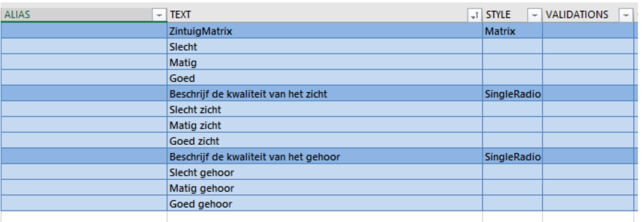Select the STYLE header cell

513,15
